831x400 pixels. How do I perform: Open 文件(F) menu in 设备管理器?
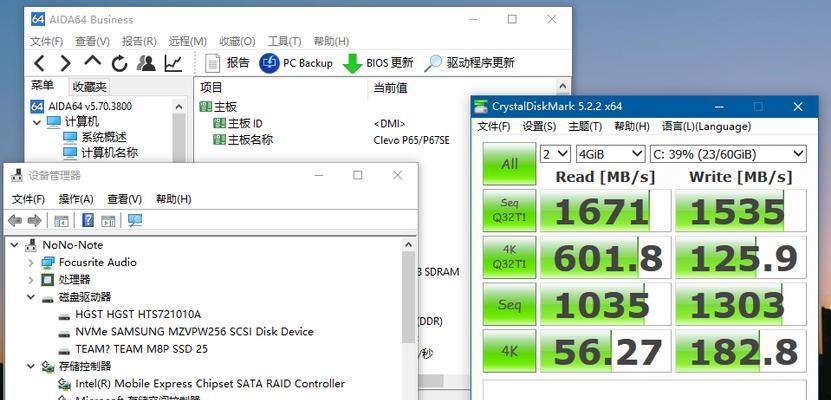click(x=28, y=199)
